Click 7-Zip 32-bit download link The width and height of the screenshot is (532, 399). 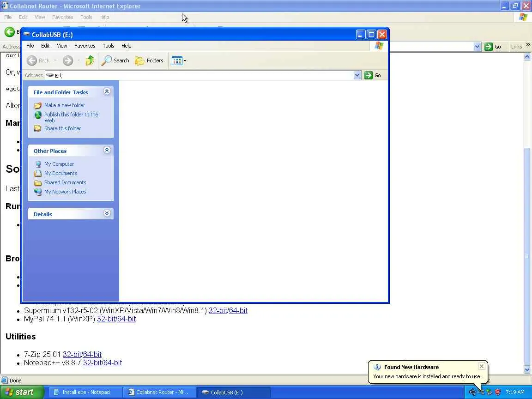point(72,354)
